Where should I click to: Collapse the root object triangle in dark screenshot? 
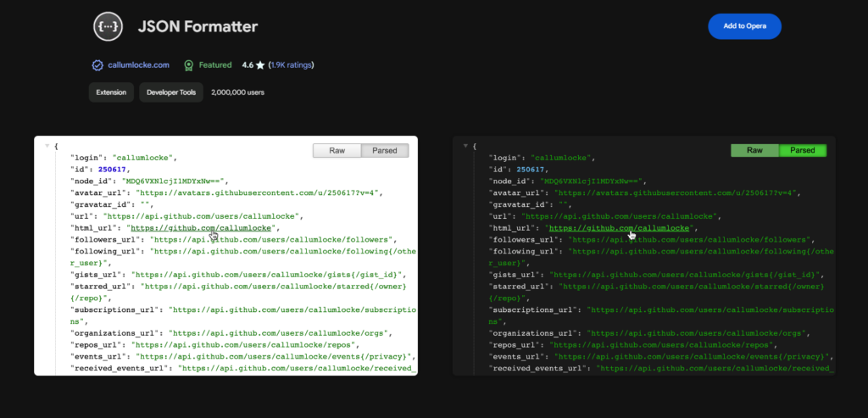(x=465, y=146)
